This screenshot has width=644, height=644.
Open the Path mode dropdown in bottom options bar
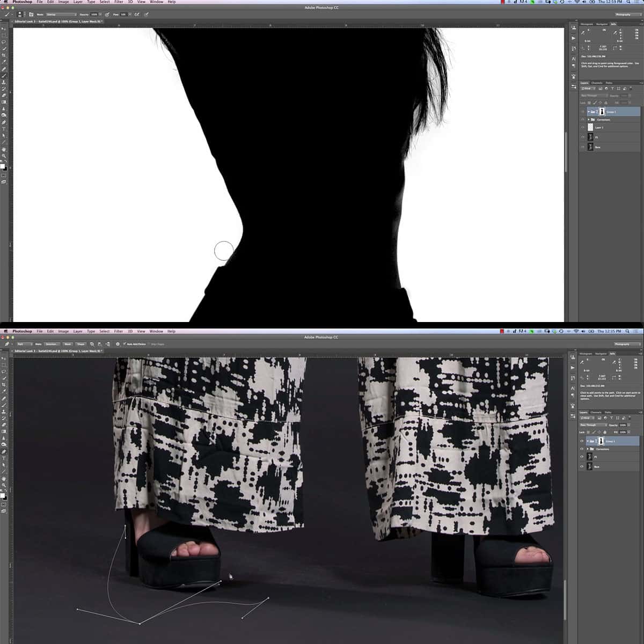25,344
